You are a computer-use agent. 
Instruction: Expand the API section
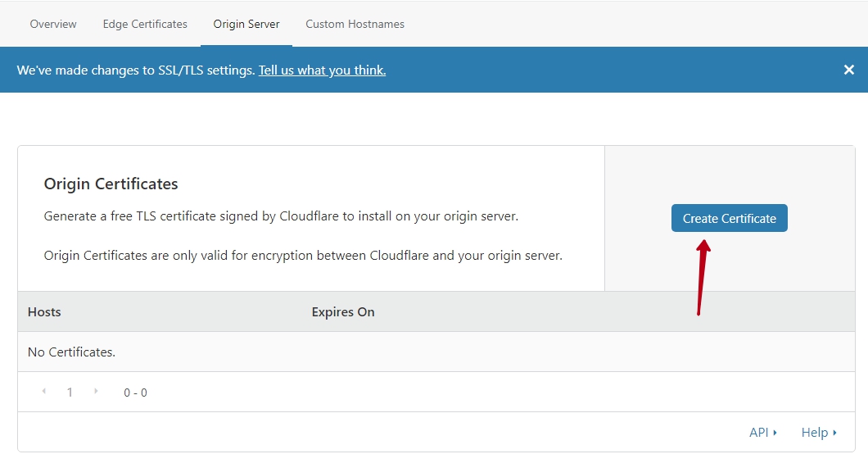[x=762, y=432]
